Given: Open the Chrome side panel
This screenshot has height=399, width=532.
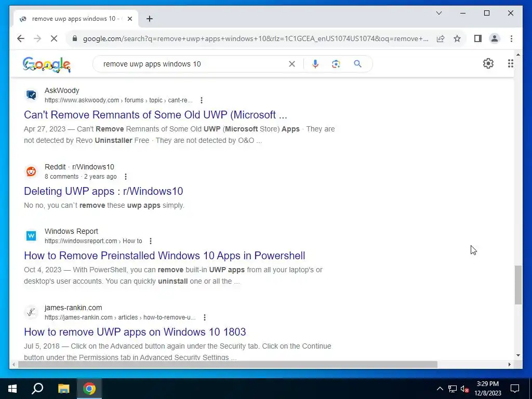Looking at the screenshot, I should [478, 38].
